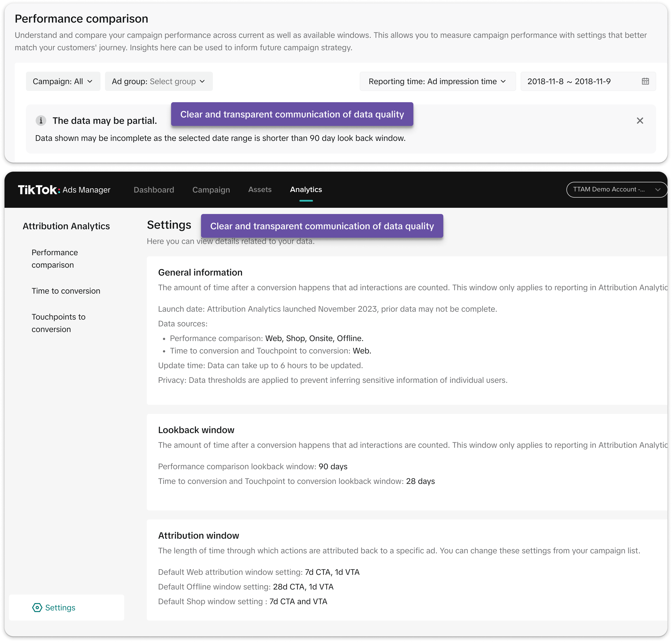Click the calendar icon in date range field
Viewport: 672px width, 642px height.
click(645, 81)
